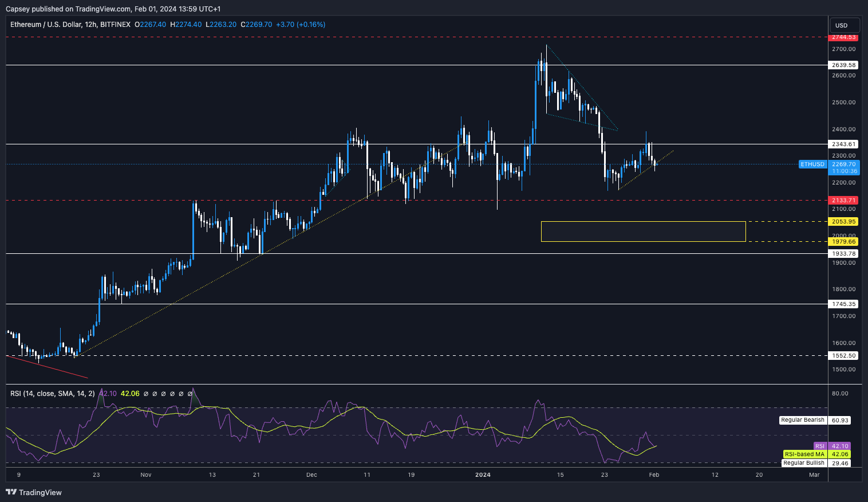Click the Regular Bullish label
Image resolution: width=868 pixels, height=502 pixels.
804,463
